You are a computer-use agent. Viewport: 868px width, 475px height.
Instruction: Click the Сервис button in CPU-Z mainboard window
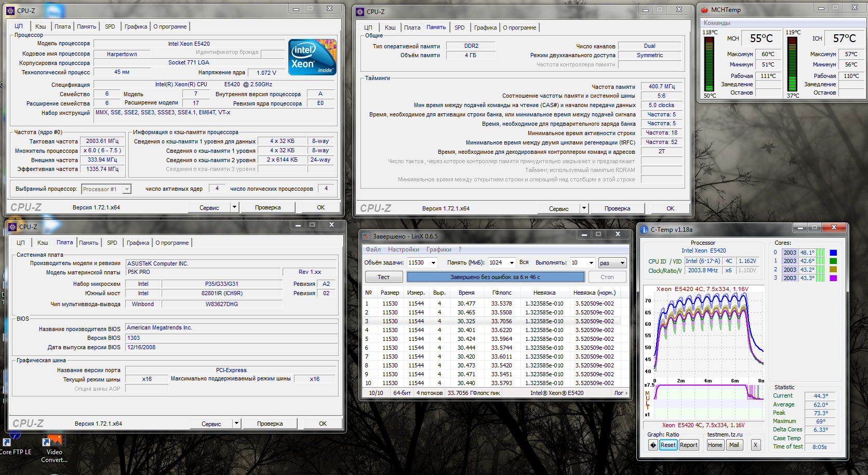point(211,424)
